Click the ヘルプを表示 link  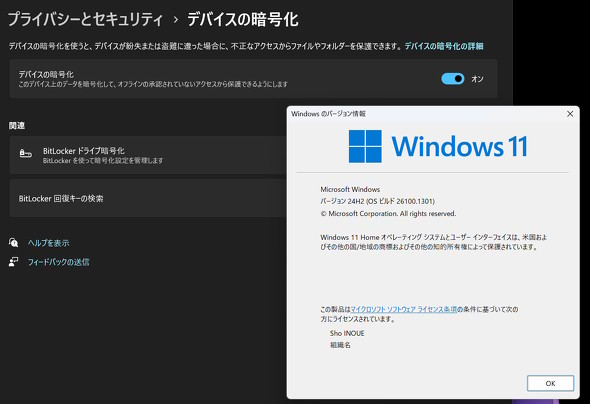pyautogui.click(x=49, y=243)
